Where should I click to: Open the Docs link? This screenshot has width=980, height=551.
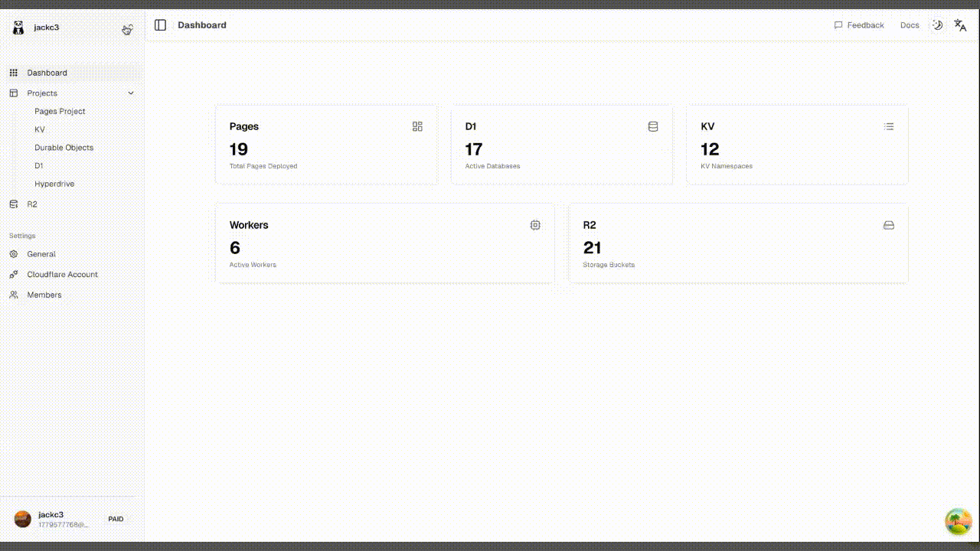tap(910, 24)
